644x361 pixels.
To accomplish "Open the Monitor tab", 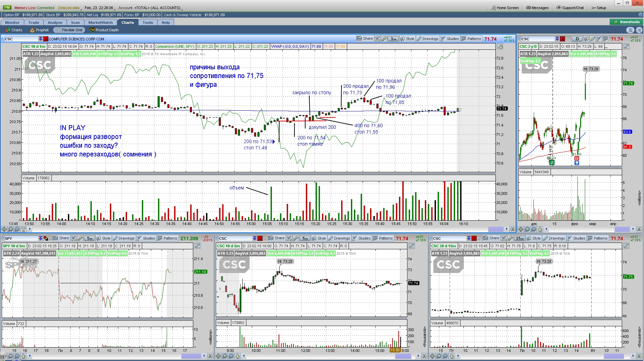I will click(12, 23).
